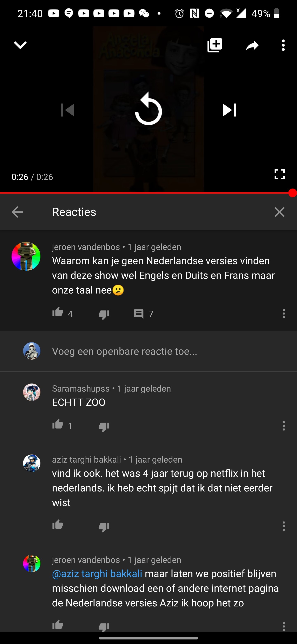Minimize the video player with the chevron
The image size is (297, 644).
pyautogui.click(x=20, y=45)
